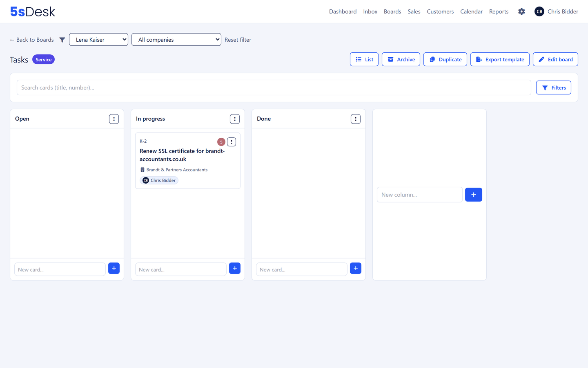Open the Reports page
The width and height of the screenshot is (588, 368).
499,11
